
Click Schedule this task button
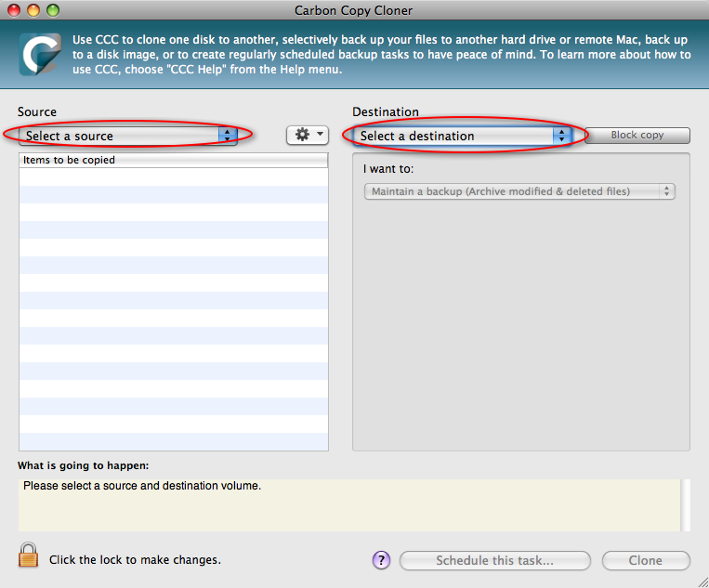(494, 560)
